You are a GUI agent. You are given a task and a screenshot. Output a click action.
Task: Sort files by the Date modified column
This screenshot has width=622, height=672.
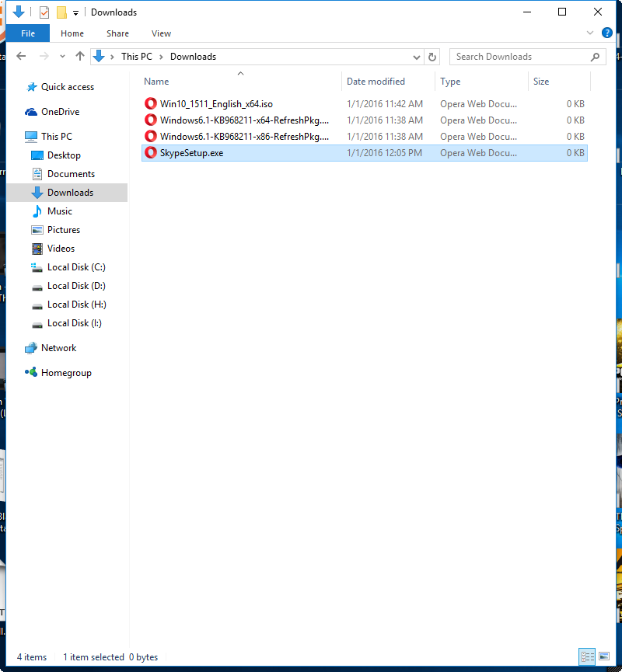click(x=388, y=82)
